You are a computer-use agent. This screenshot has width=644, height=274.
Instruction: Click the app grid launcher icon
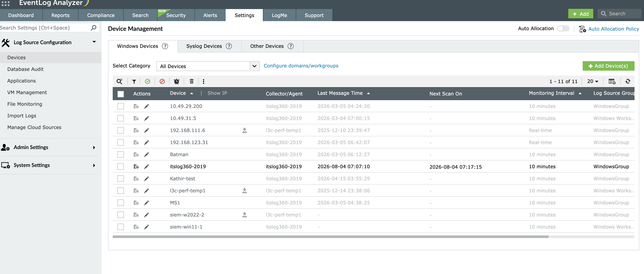pyautogui.click(x=6, y=3)
